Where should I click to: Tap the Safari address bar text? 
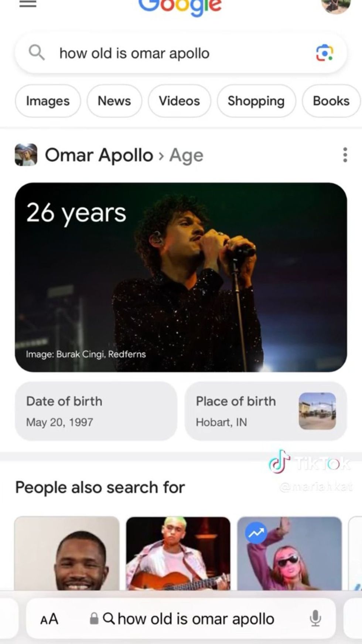pos(196,618)
